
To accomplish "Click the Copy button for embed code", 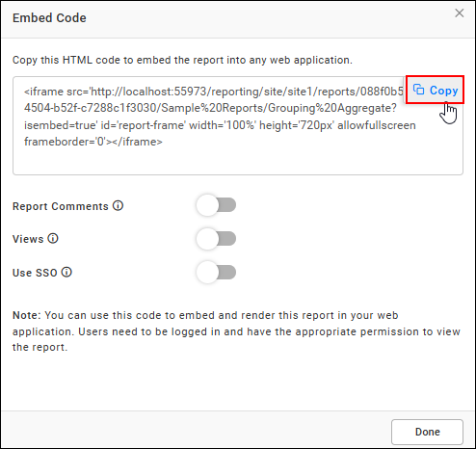I will tap(435, 90).
